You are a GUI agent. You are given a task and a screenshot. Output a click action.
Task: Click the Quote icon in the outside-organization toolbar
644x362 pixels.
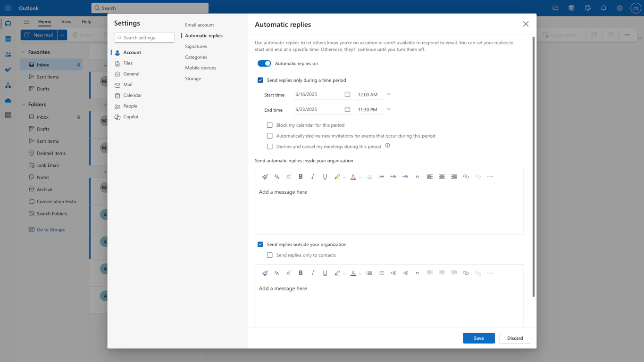(417, 273)
